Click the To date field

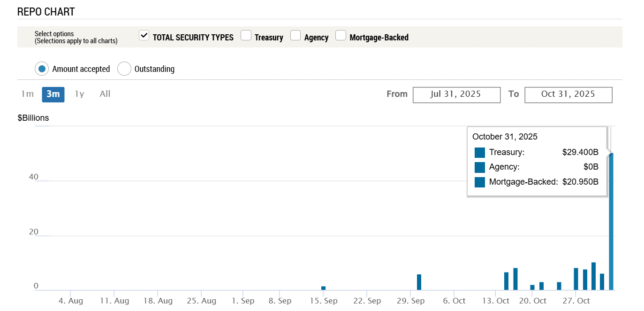[568, 94]
